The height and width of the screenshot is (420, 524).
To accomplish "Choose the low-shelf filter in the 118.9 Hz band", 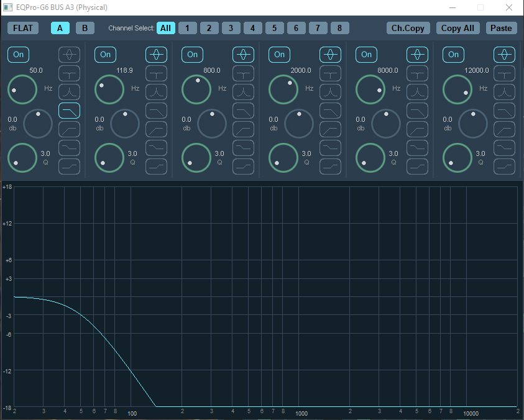I will (156, 148).
